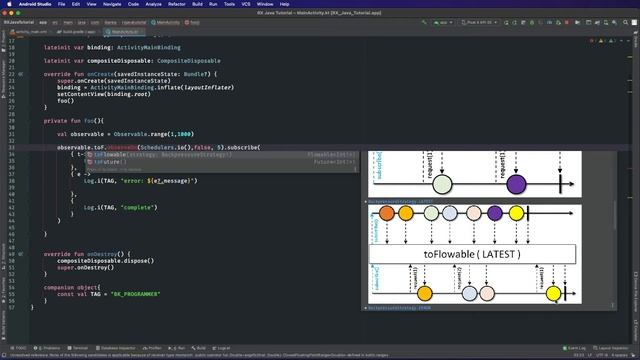This screenshot has width=640, height=360.
Task: Click BackpressureStrategy.LATEST link in documentation
Action: (x=400, y=202)
